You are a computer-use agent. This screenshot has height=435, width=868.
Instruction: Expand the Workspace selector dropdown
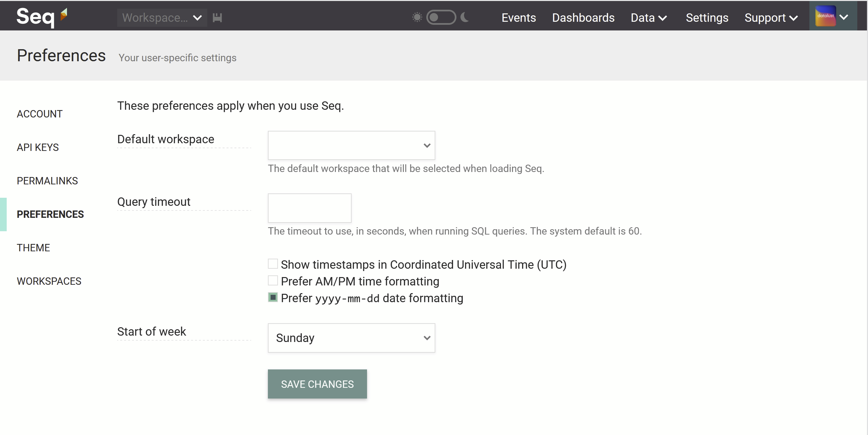point(162,17)
